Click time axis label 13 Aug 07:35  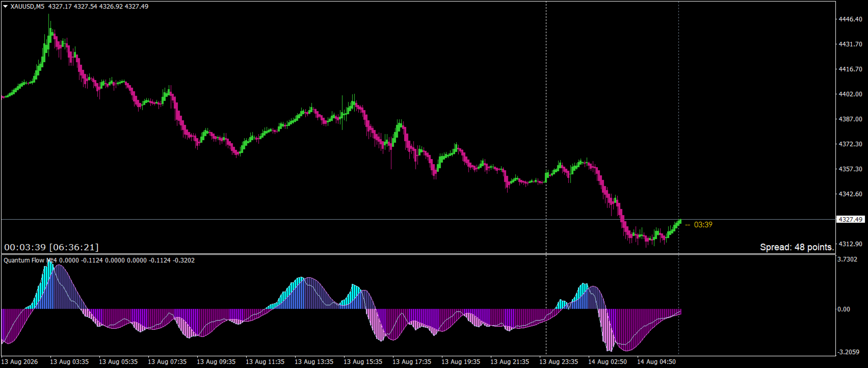tap(167, 362)
